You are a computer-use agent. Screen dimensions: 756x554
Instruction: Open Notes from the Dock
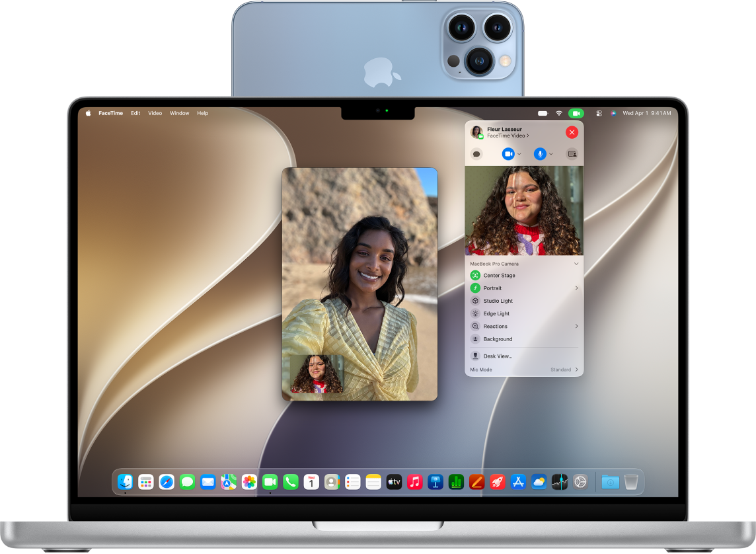pos(373,482)
